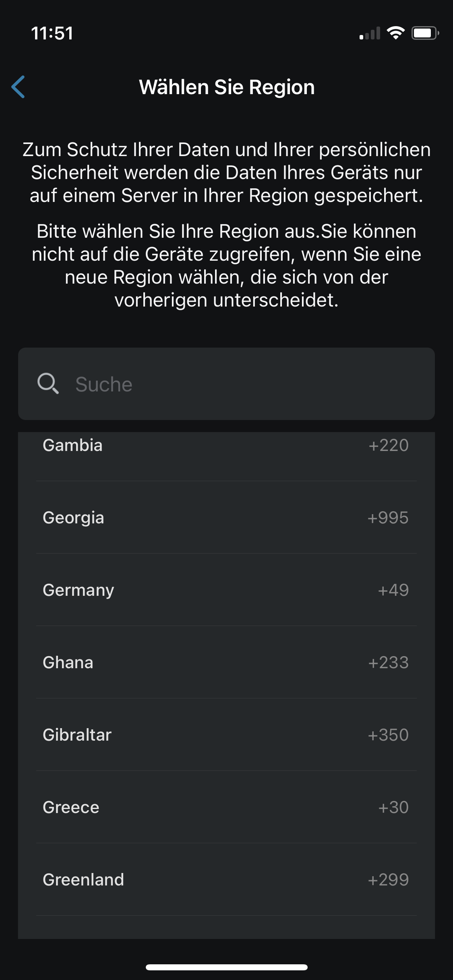
Task: Tap the +995 country code
Action: coord(388,518)
